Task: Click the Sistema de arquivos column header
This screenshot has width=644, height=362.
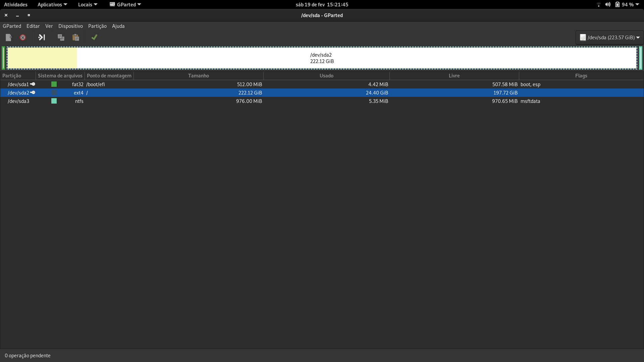Action: coord(60,76)
